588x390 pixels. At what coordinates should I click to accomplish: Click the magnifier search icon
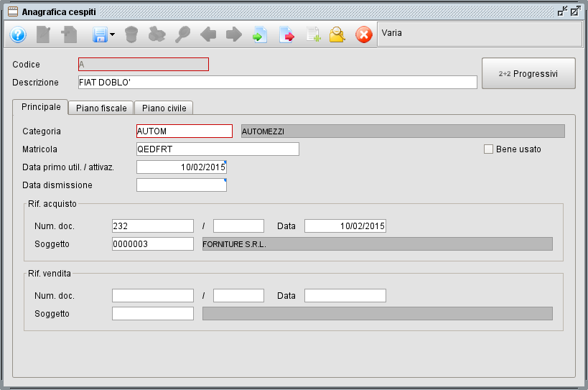pyautogui.click(x=182, y=35)
